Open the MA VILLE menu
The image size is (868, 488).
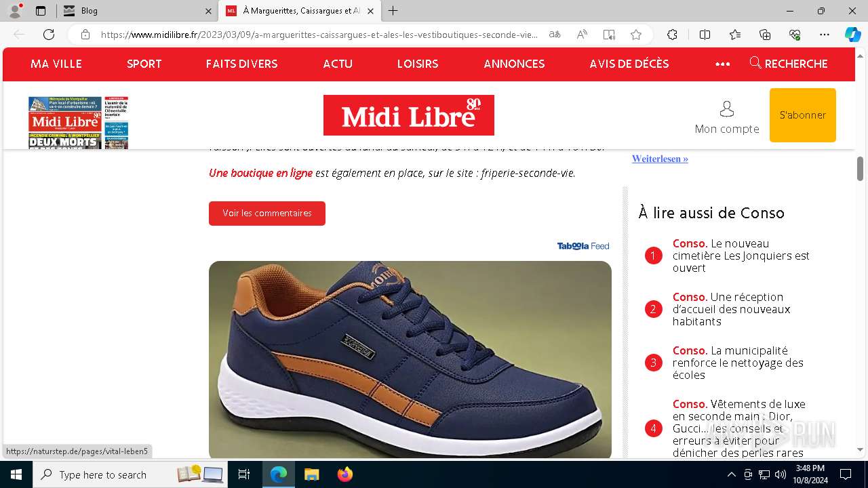pyautogui.click(x=56, y=64)
